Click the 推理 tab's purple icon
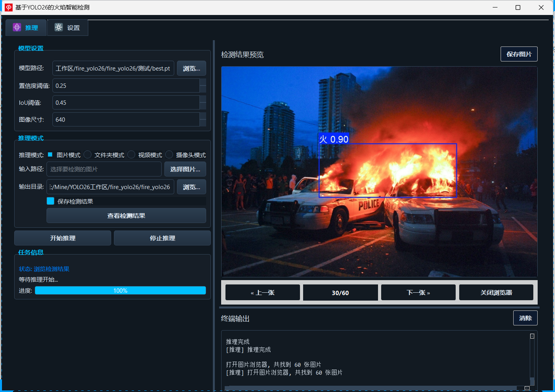Viewport: 555px width, 392px height. (17, 27)
